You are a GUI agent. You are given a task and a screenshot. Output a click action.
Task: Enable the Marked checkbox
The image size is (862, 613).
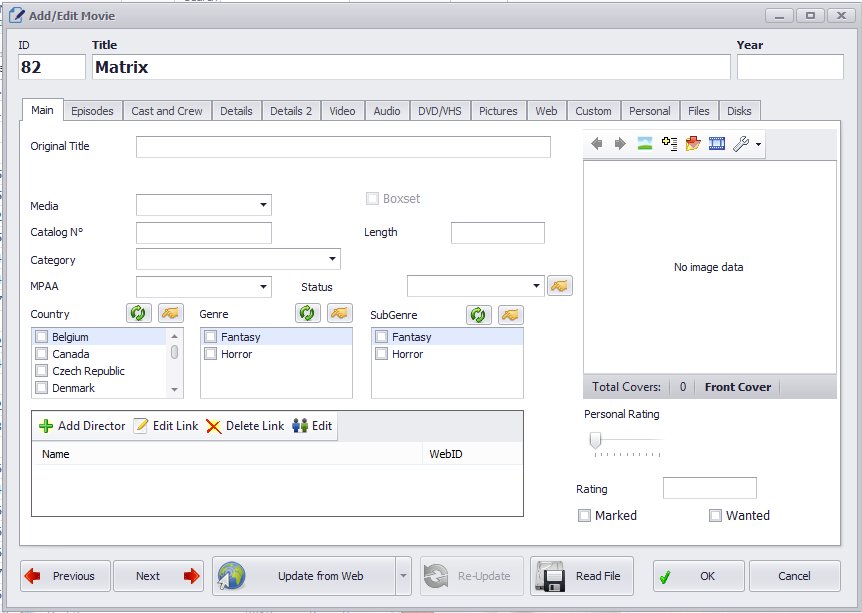tap(584, 516)
